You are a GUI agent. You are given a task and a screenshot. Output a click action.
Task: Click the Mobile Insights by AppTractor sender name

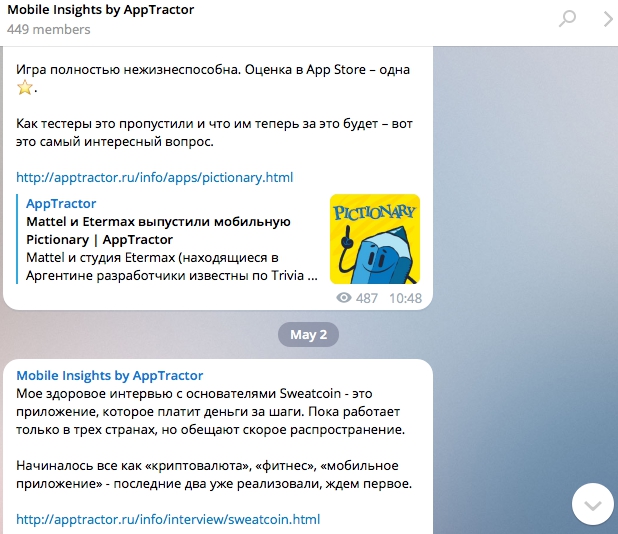(x=110, y=375)
